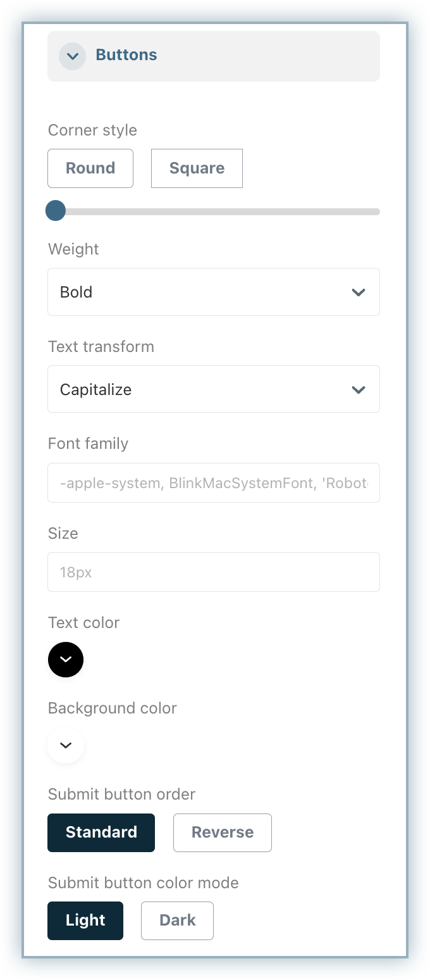Choose Reverse submit button order
Image resolution: width=430 pixels, height=980 pixels.
[x=223, y=832]
